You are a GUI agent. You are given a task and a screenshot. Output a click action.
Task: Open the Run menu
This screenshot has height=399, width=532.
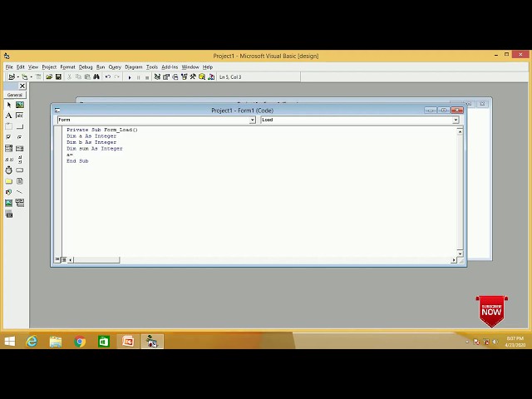(101, 67)
